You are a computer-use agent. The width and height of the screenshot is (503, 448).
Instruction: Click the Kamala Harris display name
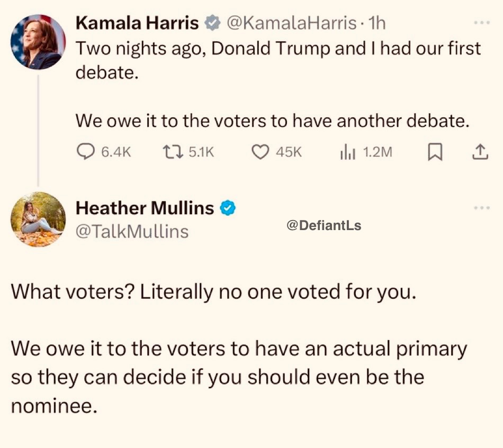coord(138,23)
